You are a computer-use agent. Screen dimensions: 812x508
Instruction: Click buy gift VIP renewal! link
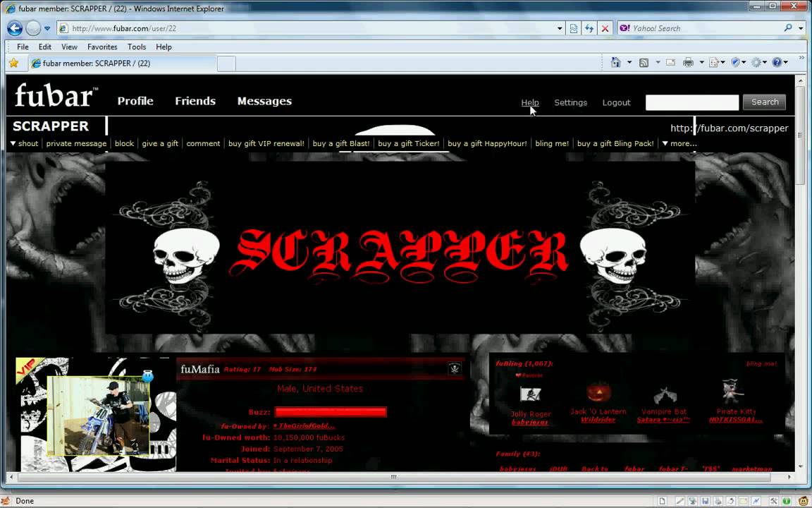click(x=266, y=144)
